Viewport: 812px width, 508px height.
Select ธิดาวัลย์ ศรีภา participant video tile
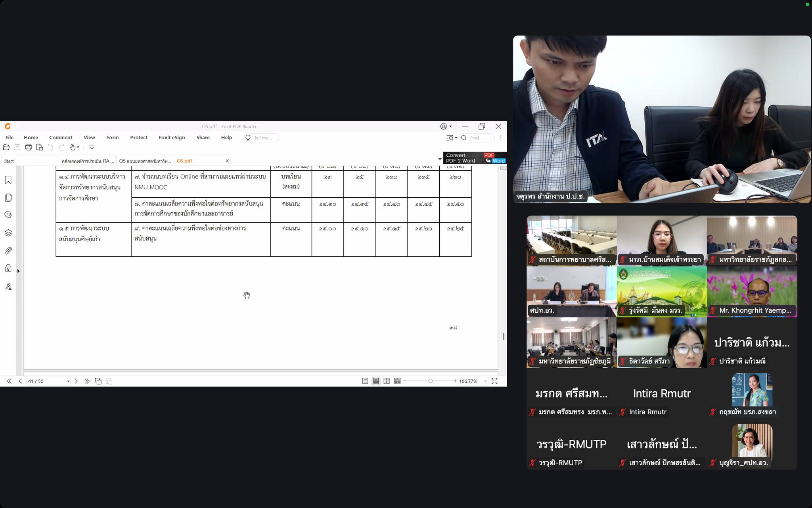(662, 343)
